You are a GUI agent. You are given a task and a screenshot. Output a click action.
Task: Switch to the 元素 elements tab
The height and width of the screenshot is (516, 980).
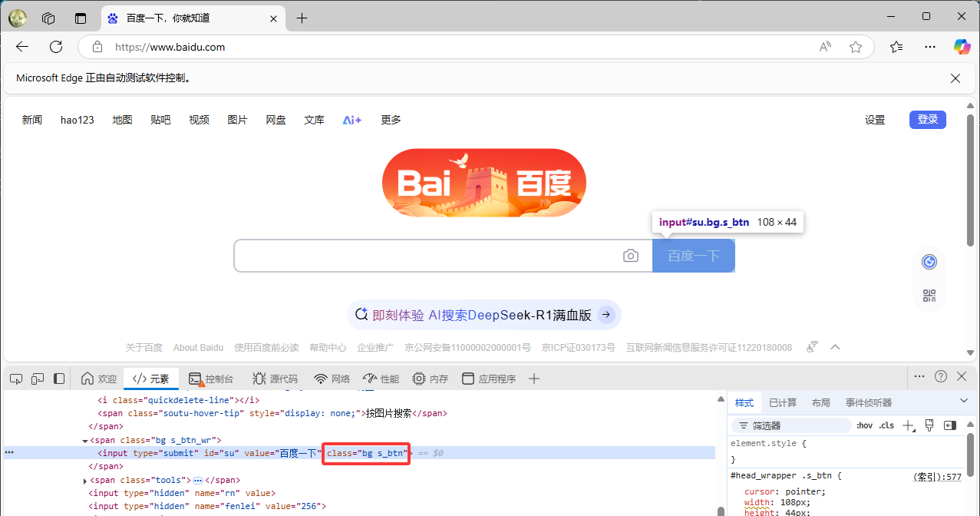point(151,379)
